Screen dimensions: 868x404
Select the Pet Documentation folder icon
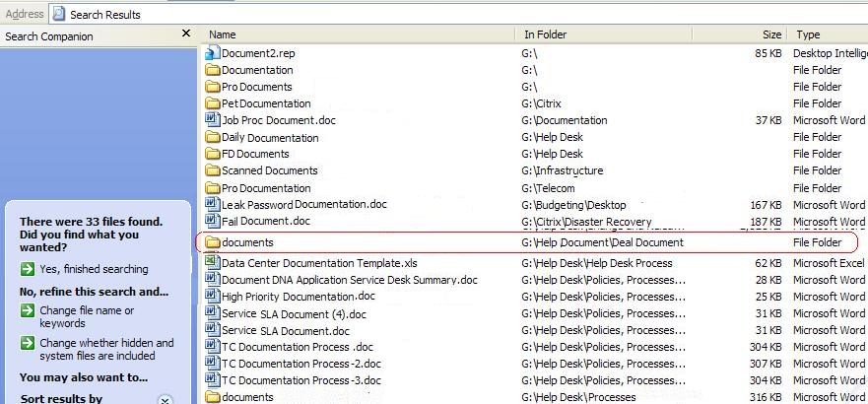pyautogui.click(x=212, y=103)
